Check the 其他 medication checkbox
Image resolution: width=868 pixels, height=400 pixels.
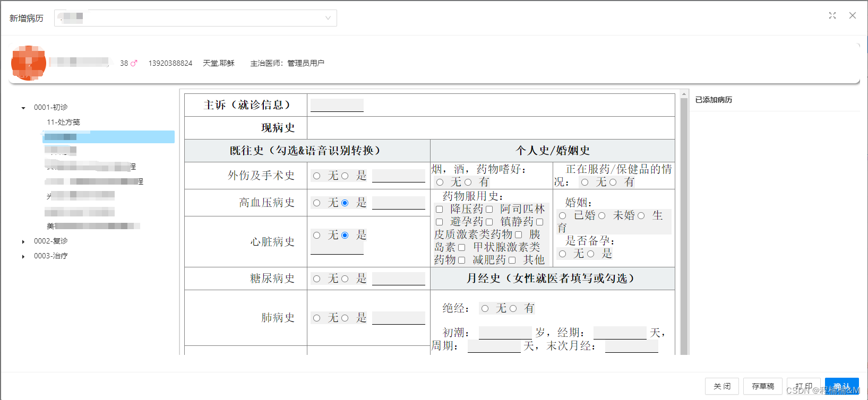(x=512, y=260)
